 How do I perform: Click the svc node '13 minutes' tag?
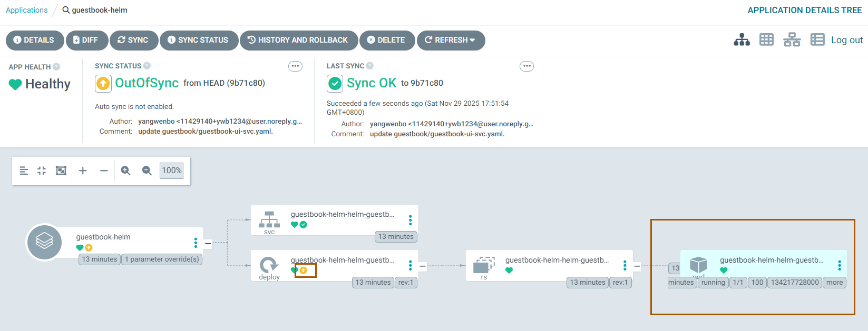(396, 237)
